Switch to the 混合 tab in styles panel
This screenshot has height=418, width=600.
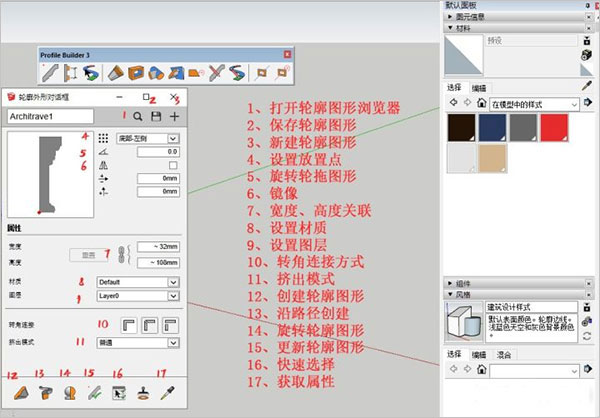pyautogui.click(x=505, y=354)
